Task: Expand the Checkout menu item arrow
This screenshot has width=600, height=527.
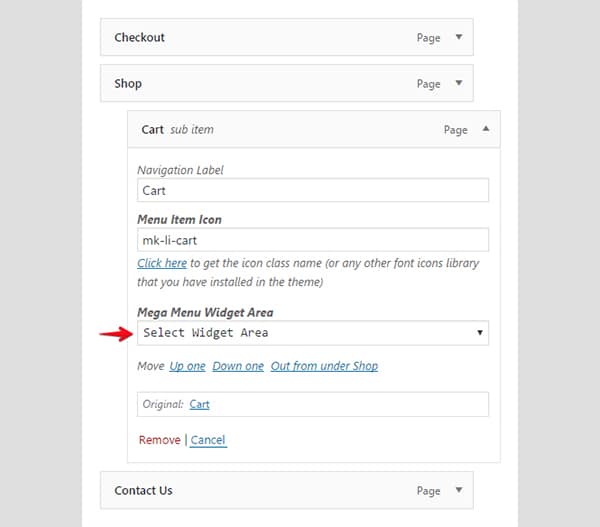Action: [x=458, y=37]
